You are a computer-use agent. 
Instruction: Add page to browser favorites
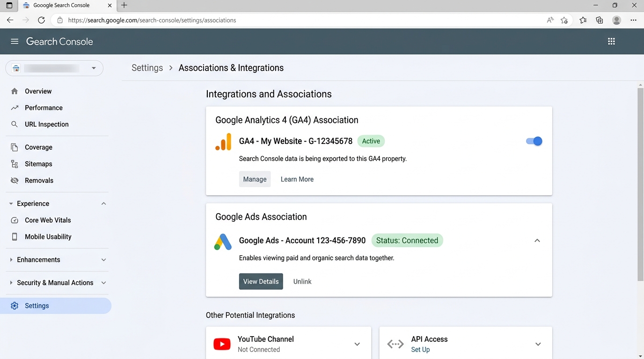[x=564, y=20]
